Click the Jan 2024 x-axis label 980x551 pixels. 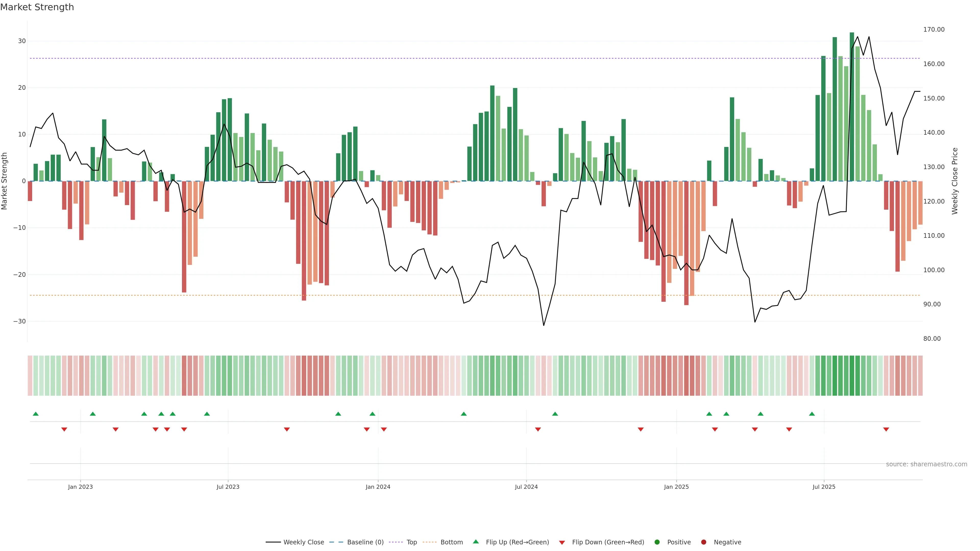pos(378,487)
